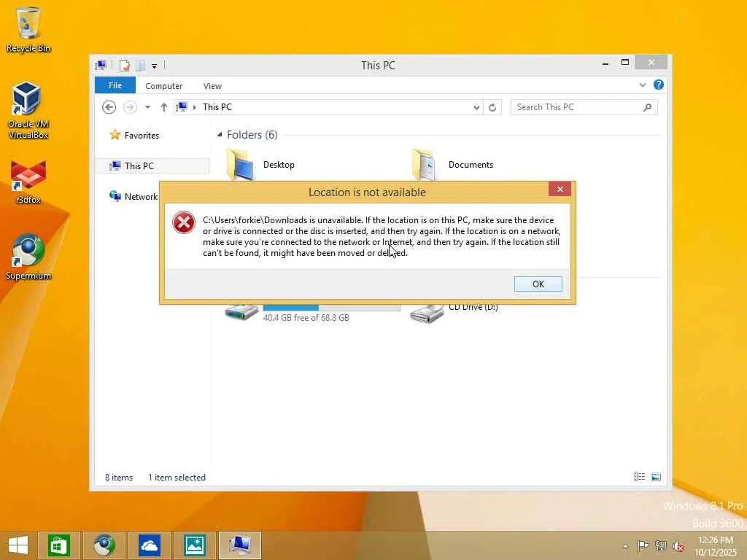
Task: Select the CD Drive (D:) icon
Action: [x=426, y=313]
